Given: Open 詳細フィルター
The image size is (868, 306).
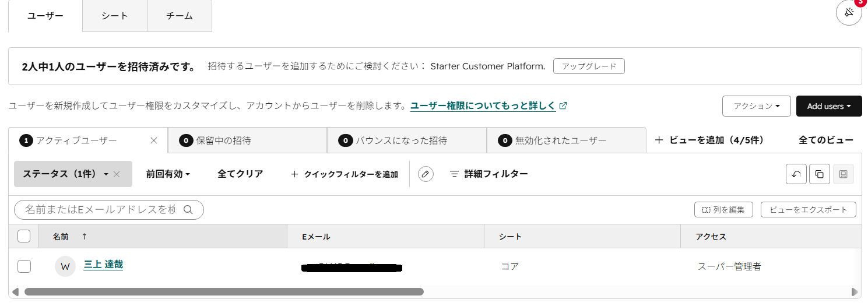Looking at the screenshot, I should point(489,174).
